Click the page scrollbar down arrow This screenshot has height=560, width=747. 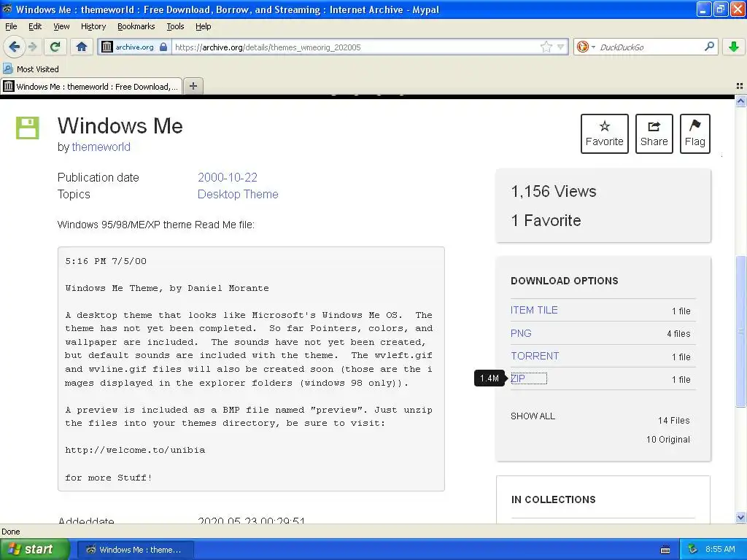click(x=740, y=517)
